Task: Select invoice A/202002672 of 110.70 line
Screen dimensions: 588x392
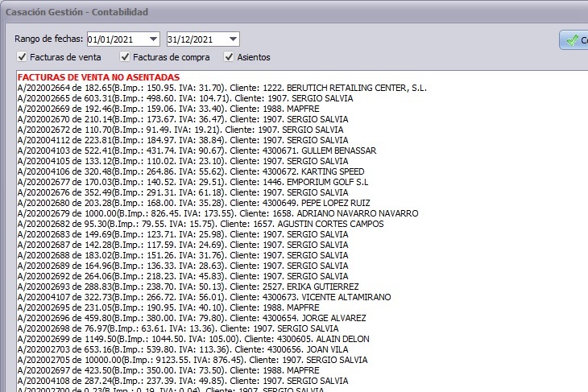Action: coord(180,130)
